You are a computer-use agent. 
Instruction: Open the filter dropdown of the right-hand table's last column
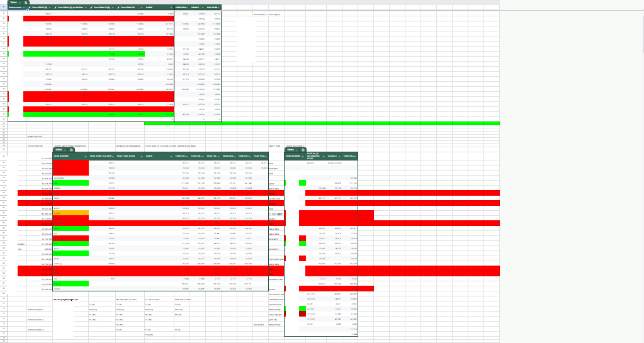pyautogui.click(x=355, y=157)
